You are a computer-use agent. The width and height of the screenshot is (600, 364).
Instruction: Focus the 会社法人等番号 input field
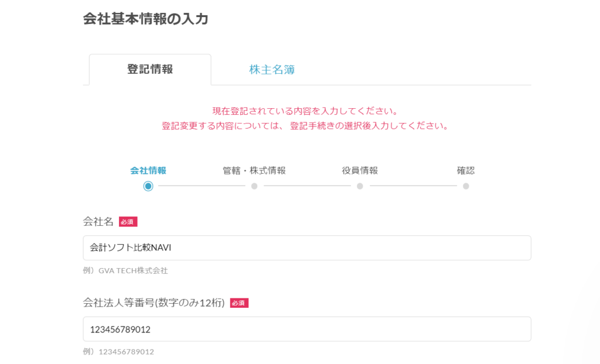[x=307, y=329]
